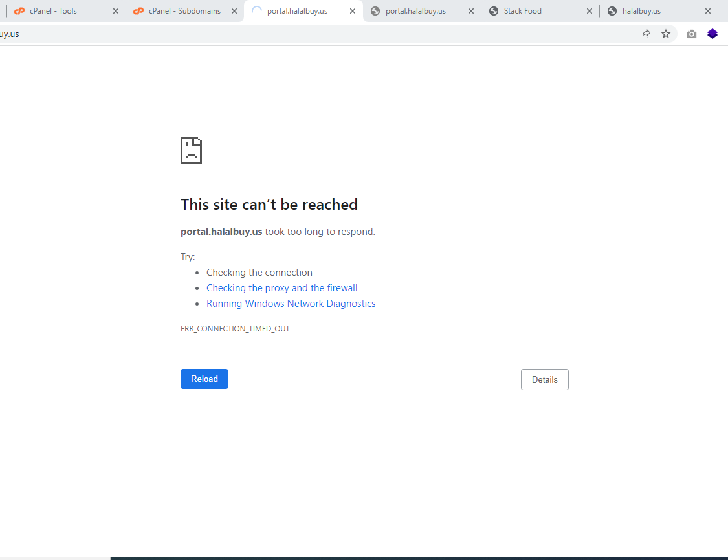Close the cPanel - Subdomains tab
This screenshot has width=728, height=560.
point(234,11)
